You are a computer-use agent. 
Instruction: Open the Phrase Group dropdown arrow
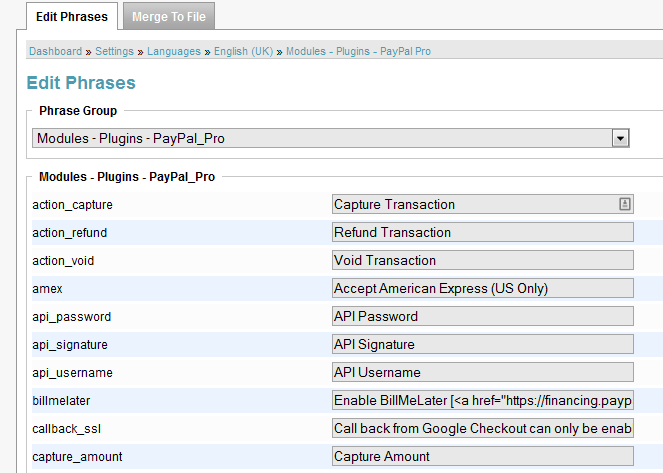620,138
